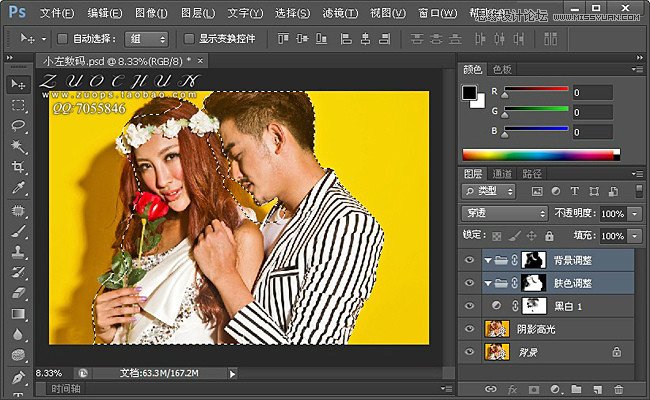
Task: Click the Link Layers icon
Action: coord(491,389)
